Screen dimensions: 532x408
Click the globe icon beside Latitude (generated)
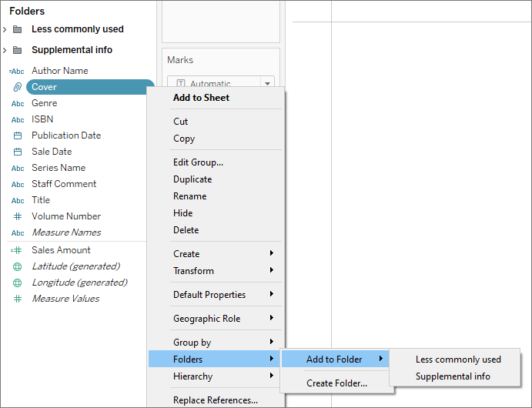(x=17, y=266)
